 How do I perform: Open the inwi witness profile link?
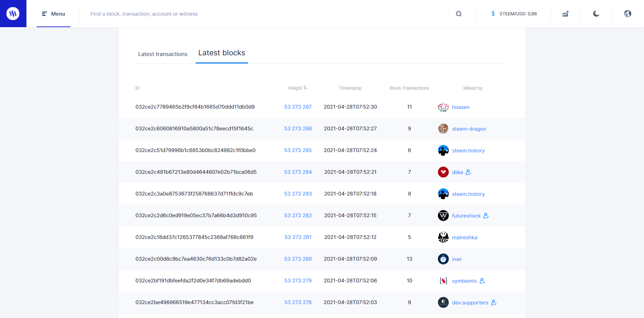tap(457, 259)
